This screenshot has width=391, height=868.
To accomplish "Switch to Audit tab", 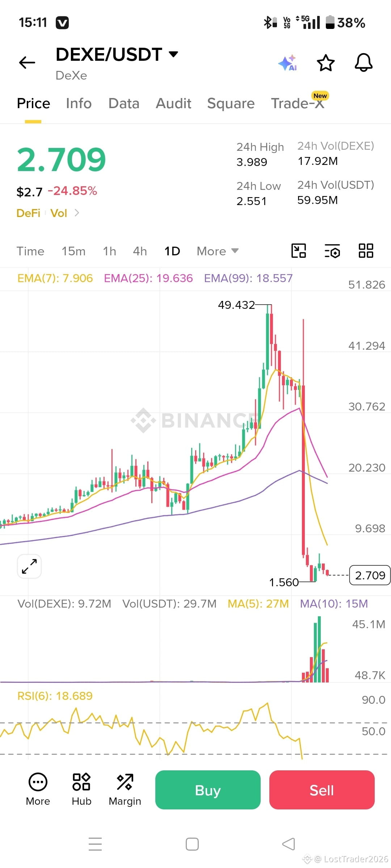I will point(173,103).
